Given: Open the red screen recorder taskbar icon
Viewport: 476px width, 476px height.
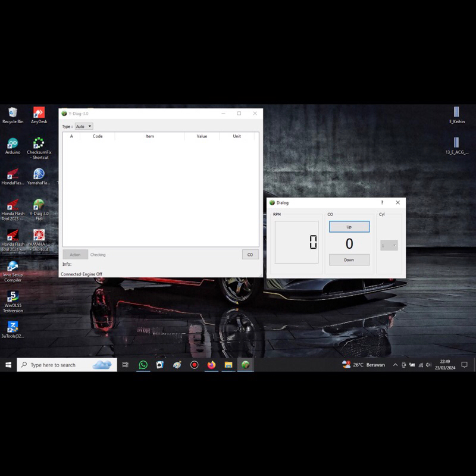Looking at the screenshot, I should 195,365.
